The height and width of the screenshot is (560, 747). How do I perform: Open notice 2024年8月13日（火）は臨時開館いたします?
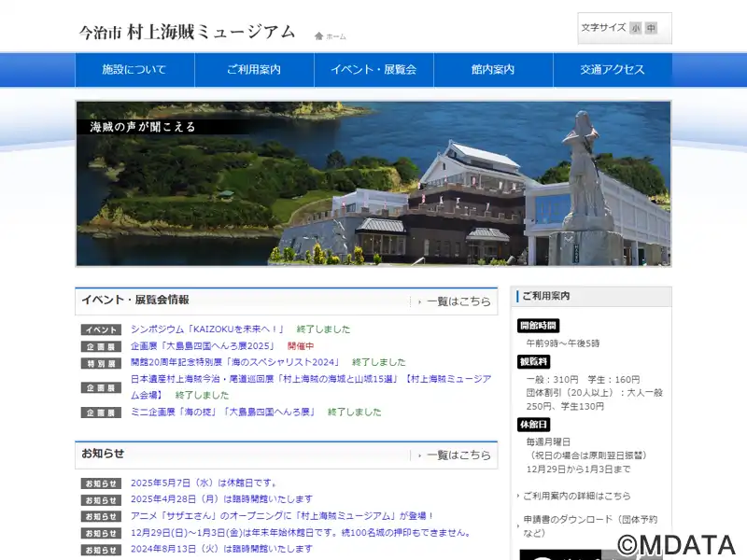point(221,549)
